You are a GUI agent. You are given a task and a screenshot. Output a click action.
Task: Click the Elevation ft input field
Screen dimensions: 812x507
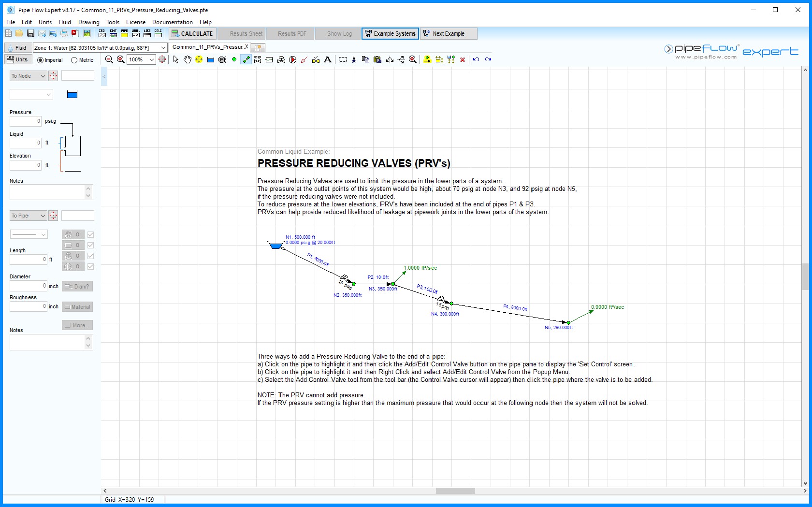pos(26,165)
